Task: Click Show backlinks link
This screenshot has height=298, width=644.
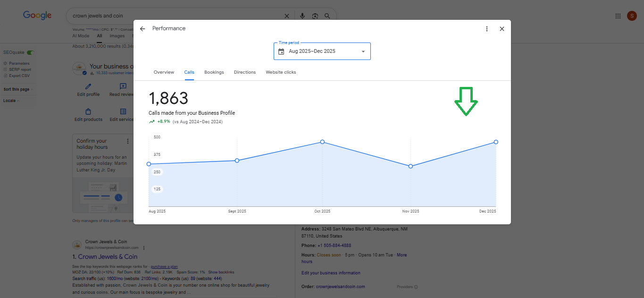Action: point(221,272)
